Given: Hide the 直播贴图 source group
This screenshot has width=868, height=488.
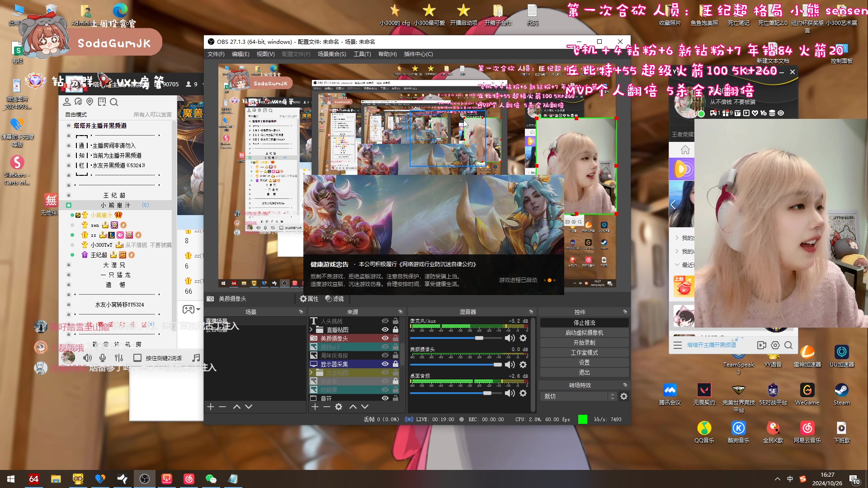Looking at the screenshot, I should [x=385, y=329].
